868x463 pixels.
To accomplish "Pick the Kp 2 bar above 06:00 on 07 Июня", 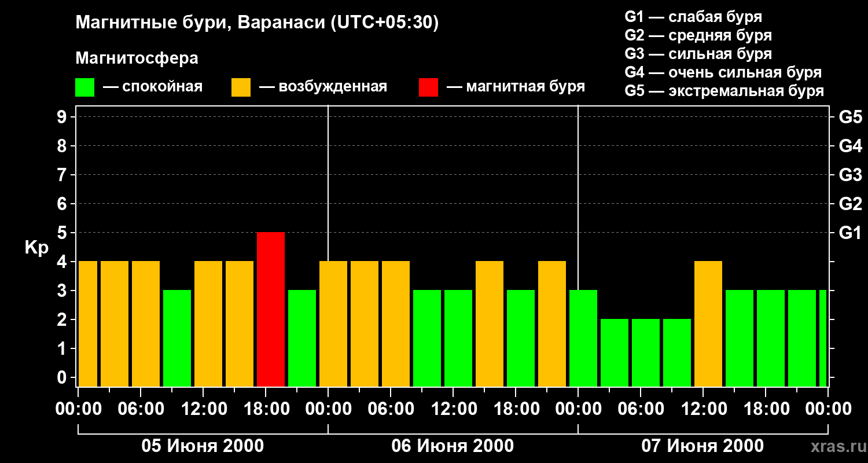I will tap(646, 353).
